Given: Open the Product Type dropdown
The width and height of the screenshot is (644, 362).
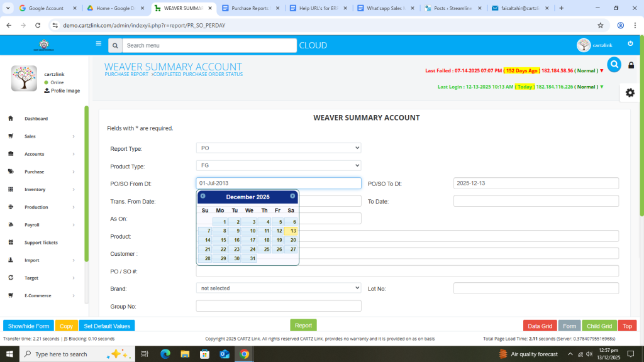Looking at the screenshot, I should (x=279, y=165).
